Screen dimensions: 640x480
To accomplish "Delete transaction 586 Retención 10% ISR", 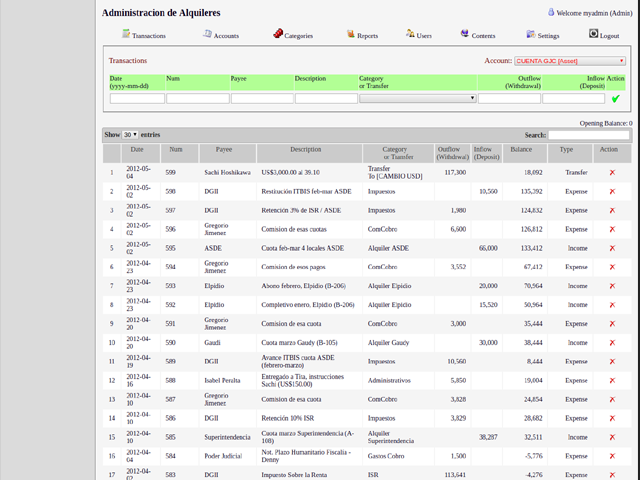I will tap(612, 418).
